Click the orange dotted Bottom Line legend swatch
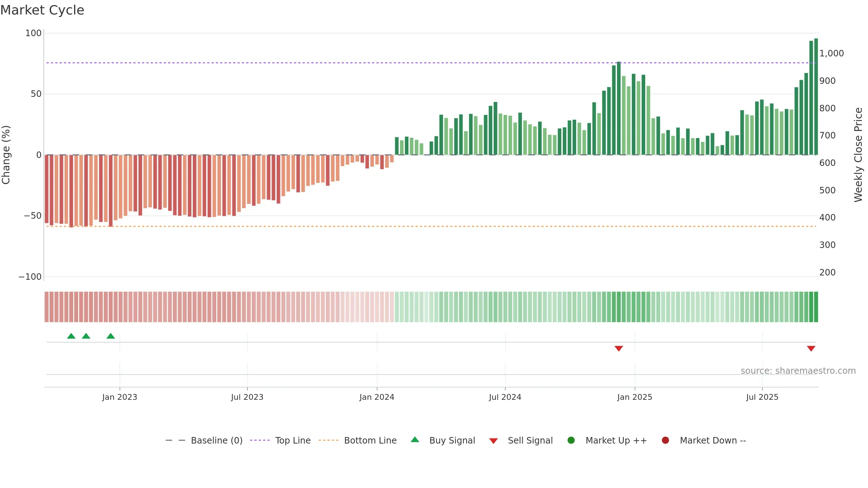This screenshot has height=488, width=868. pyautogui.click(x=328, y=440)
